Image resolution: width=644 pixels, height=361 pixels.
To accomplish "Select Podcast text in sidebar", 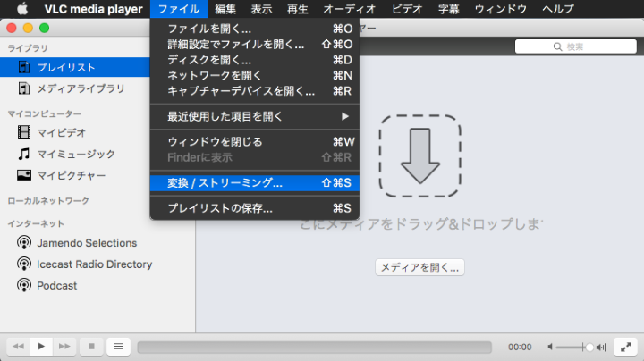I will pyautogui.click(x=56, y=286).
